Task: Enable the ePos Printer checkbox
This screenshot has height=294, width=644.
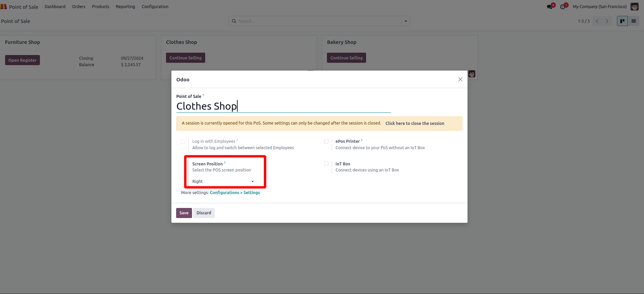Action: pyautogui.click(x=326, y=141)
